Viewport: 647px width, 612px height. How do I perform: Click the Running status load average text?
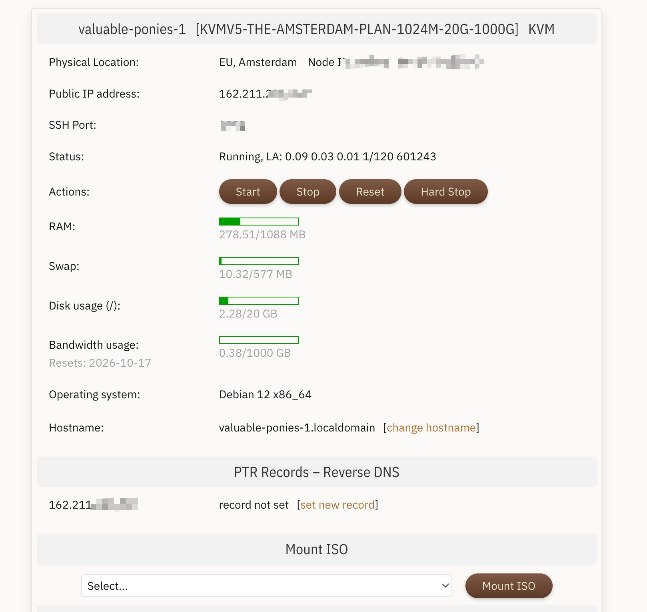[328, 156]
